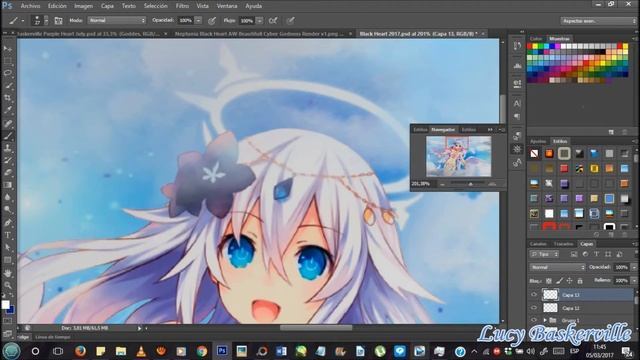Open Chrome from the taskbar
640x360 pixels.
202,351
